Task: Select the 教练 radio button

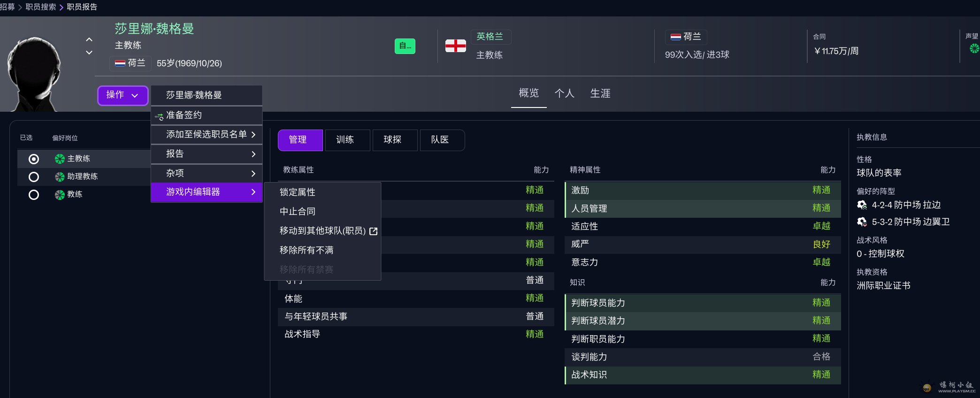Action: point(34,195)
